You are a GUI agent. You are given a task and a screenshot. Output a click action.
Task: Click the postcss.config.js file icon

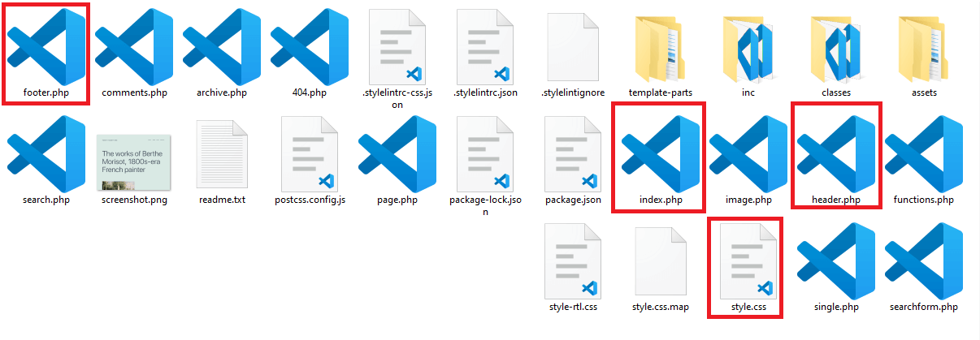pyautogui.click(x=310, y=153)
